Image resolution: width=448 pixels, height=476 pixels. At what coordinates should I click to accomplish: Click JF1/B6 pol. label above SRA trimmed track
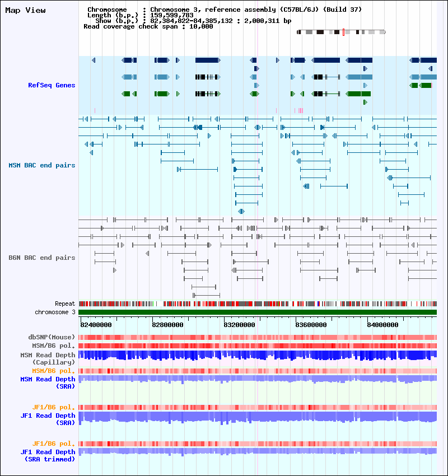click(54, 444)
